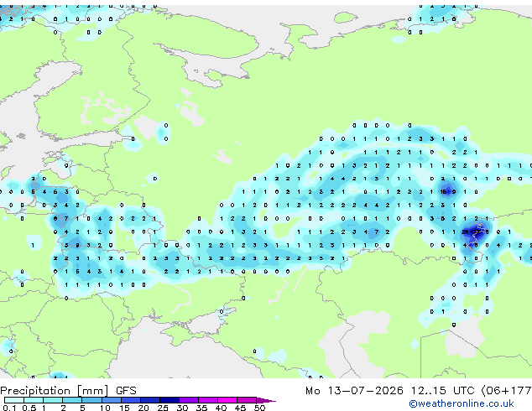The image size is (532, 411).
Task: Click the legend scale label '30'
Action: coord(182,408)
